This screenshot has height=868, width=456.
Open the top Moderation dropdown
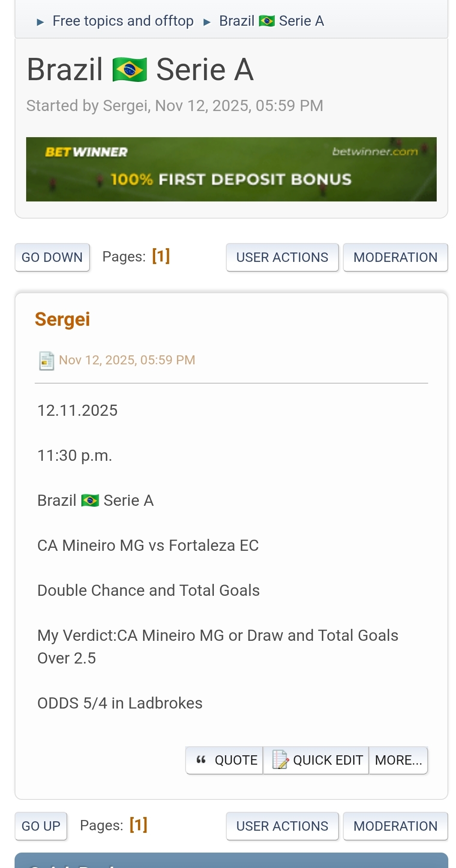coord(395,257)
